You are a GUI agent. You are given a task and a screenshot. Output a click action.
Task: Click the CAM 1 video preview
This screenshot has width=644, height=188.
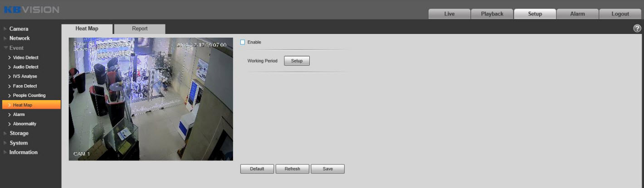(151, 99)
